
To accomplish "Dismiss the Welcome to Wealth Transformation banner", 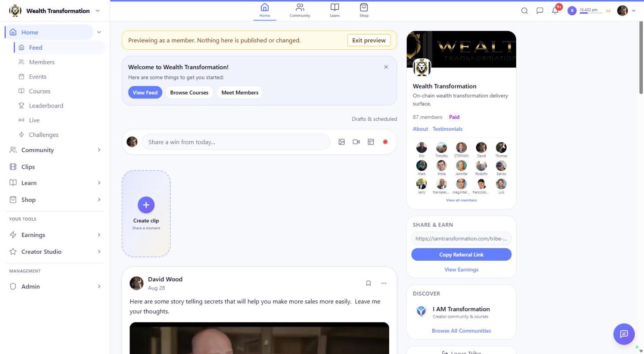I will point(386,67).
